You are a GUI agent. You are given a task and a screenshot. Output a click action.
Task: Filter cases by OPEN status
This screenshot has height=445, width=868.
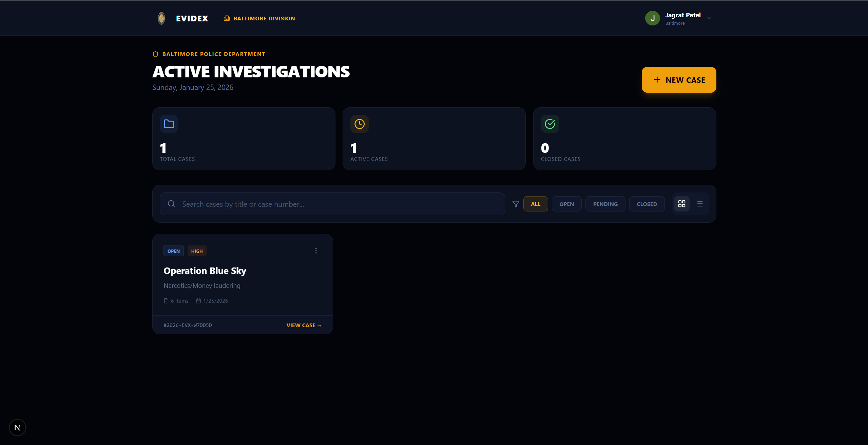tap(566, 204)
